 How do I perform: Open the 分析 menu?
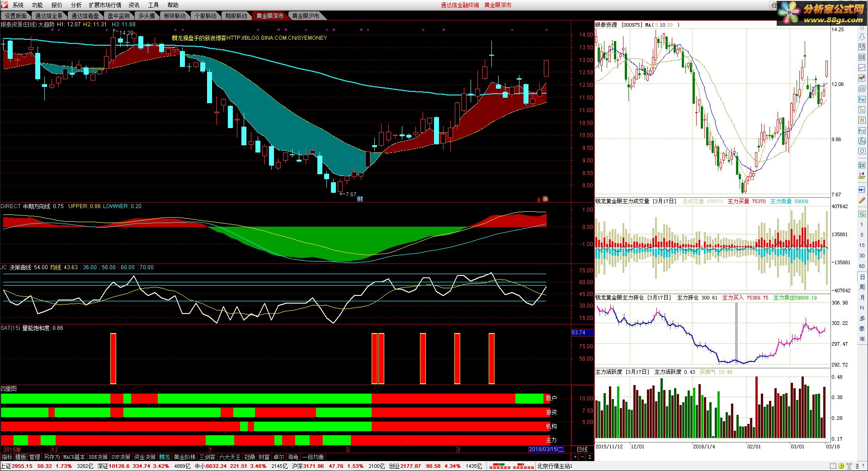[76, 5]
